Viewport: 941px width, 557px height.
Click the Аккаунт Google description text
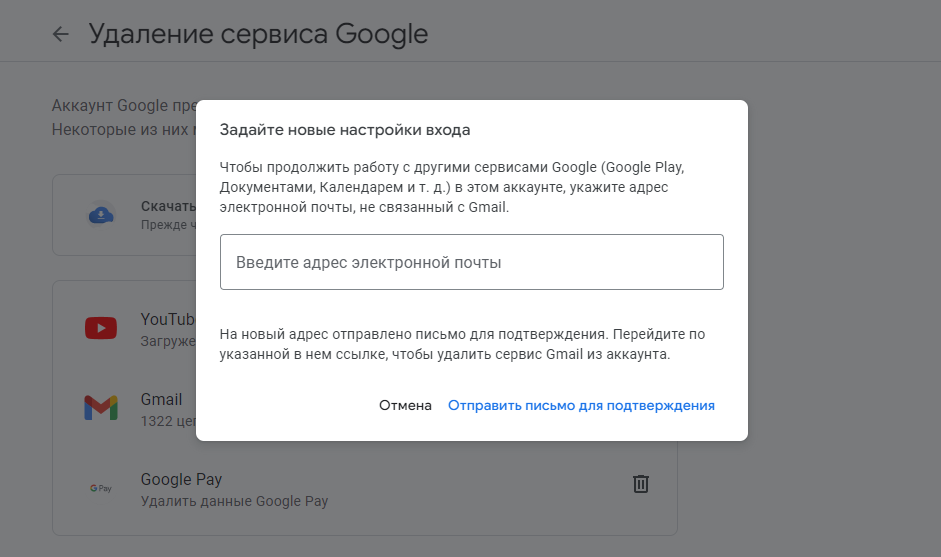(x=122, y=105)
